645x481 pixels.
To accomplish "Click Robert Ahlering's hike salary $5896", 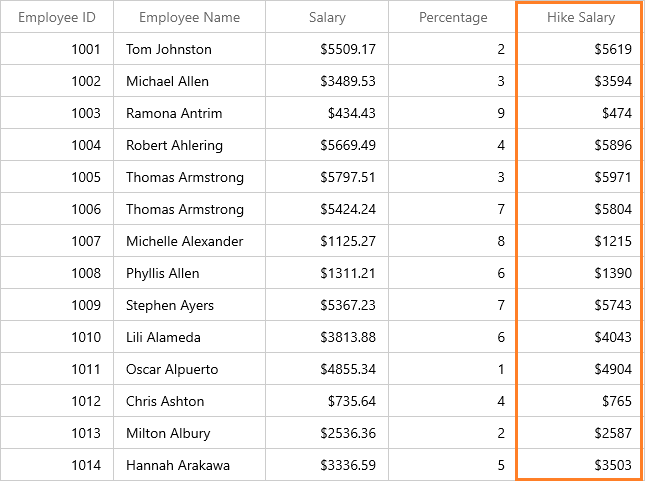I will [x=612, y=145].
